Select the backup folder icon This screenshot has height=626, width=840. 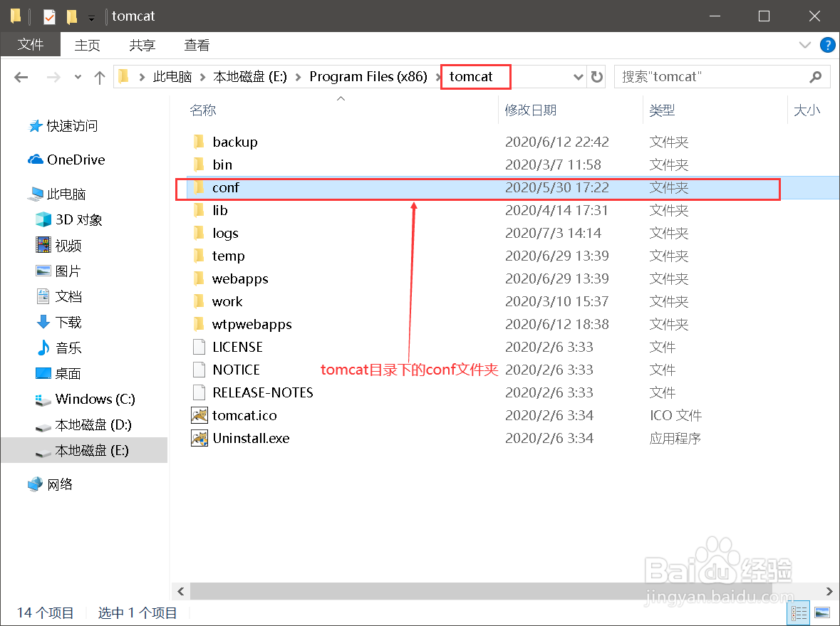tap(199, 142)
